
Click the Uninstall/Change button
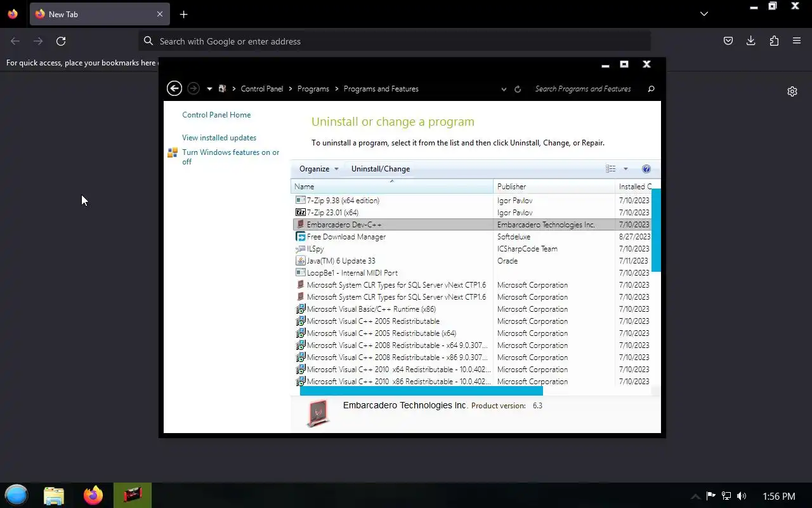pos(381,169)
